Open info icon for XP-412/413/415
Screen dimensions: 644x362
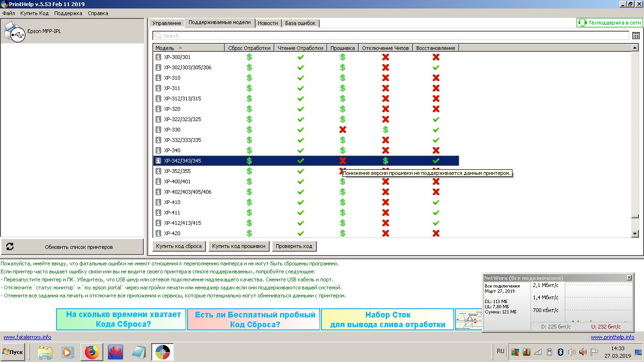pyautogui.click(x=158, y=223)
